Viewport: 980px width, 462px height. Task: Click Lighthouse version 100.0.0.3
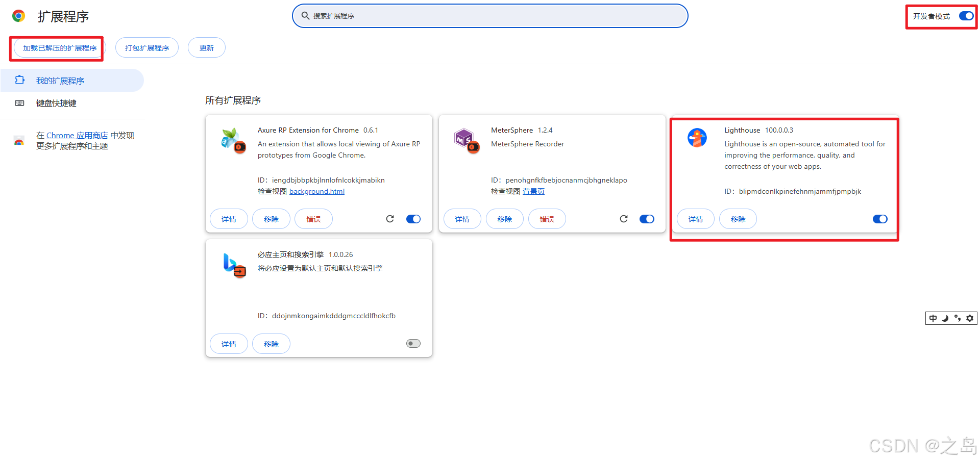(779, 130)
